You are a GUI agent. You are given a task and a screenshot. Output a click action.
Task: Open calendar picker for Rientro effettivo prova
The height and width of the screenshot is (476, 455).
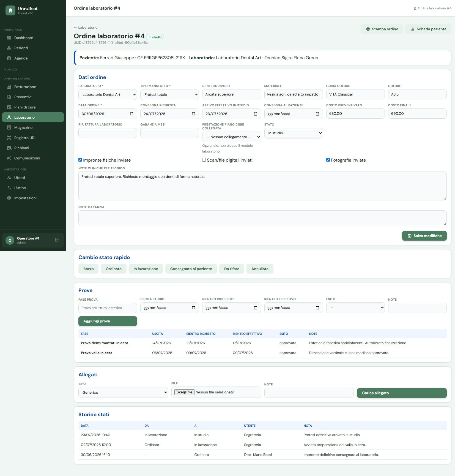pyautogui.click(x=317, y=308)
